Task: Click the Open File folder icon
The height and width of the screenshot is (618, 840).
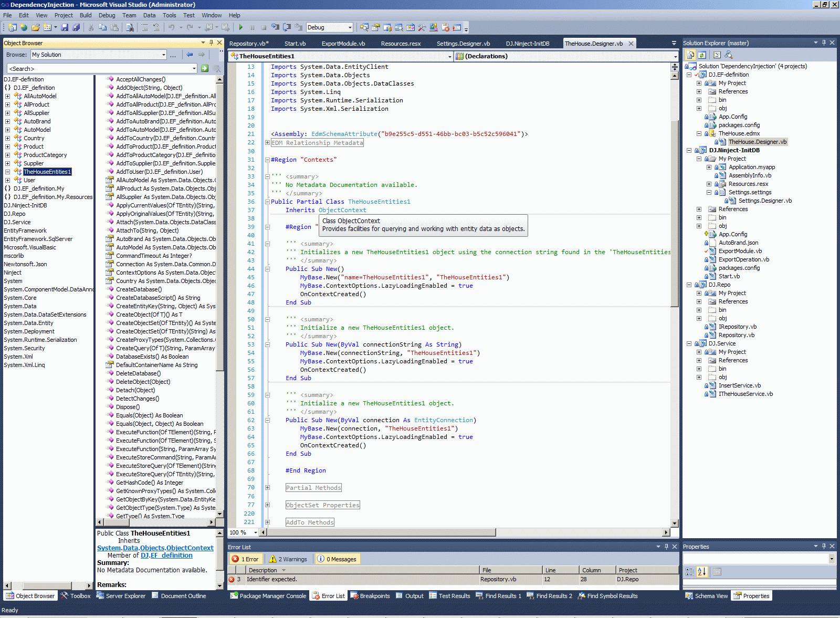Action: (x=35, y=27)
